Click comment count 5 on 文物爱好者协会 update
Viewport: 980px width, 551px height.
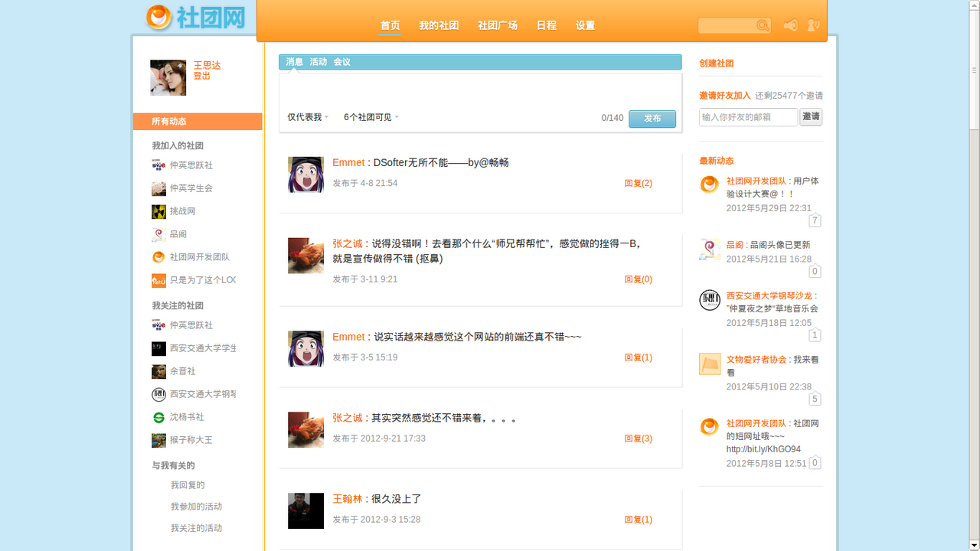pos(815,399)
